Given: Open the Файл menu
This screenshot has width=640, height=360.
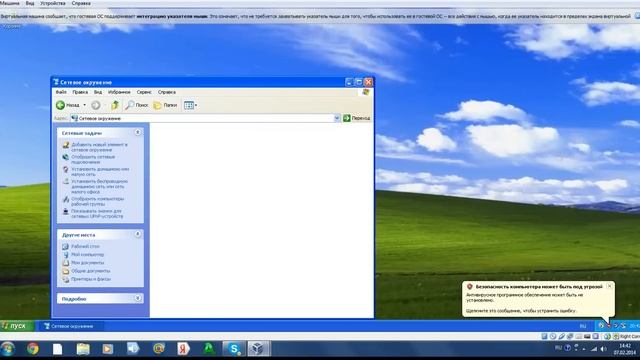Looking at the screenshot, I should pyautogui.click(x=61, y=92).
